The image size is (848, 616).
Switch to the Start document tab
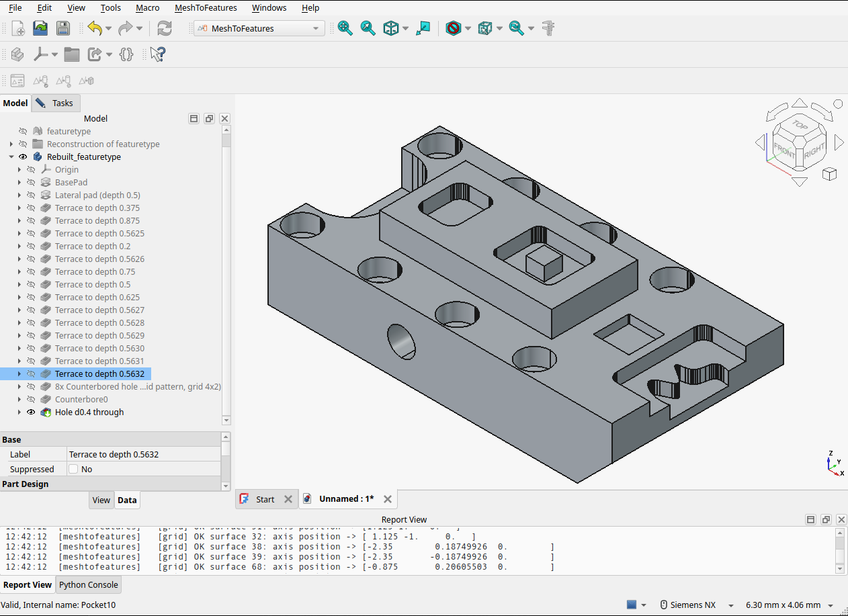point(265,499)
